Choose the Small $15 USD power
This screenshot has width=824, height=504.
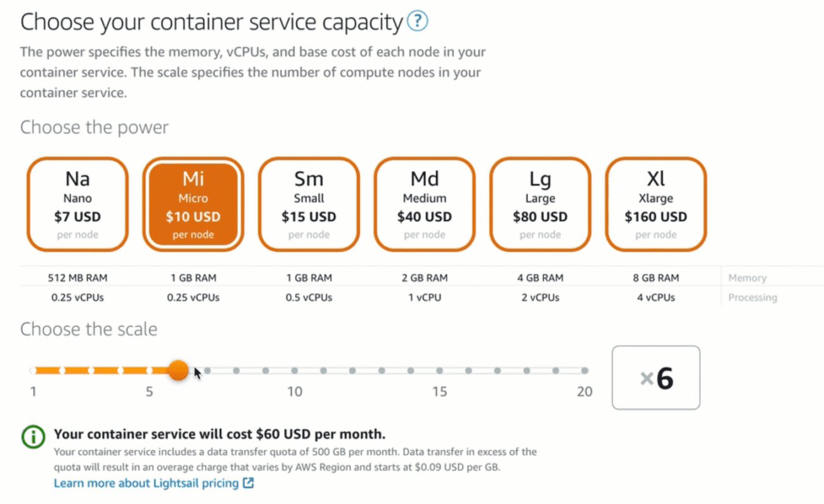pyautogui.click(x=309, y=204)
